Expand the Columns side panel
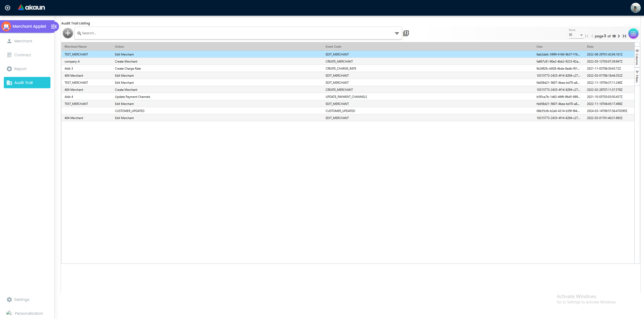The image size is (644, 319). 637,57
